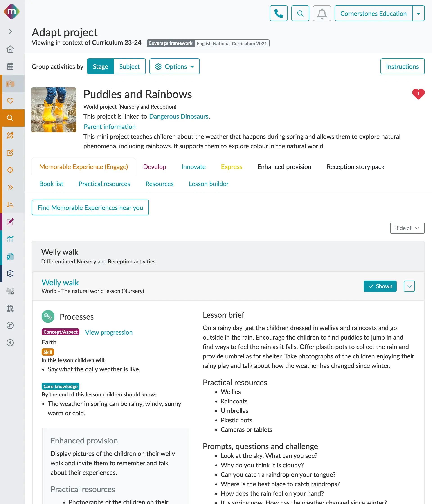Go to the home icon in sidebar
This screenshot has height=504, width=432.
click(x=10, y=49)
